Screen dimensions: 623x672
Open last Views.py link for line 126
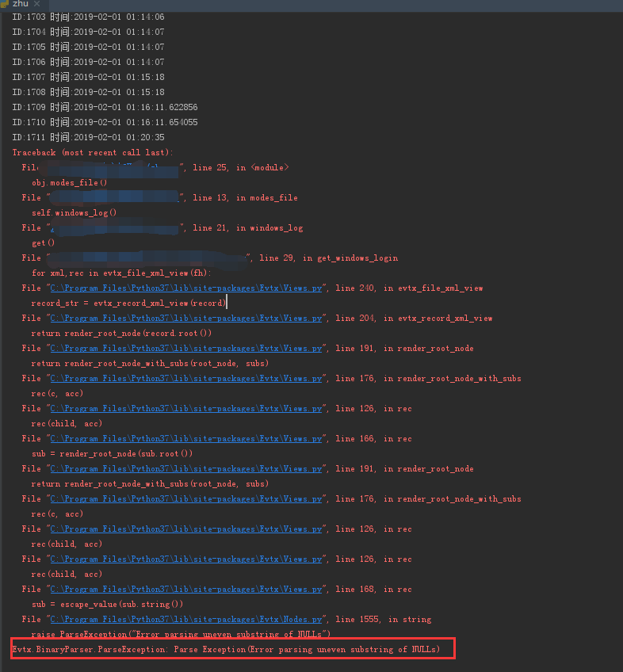click(186, 559)
